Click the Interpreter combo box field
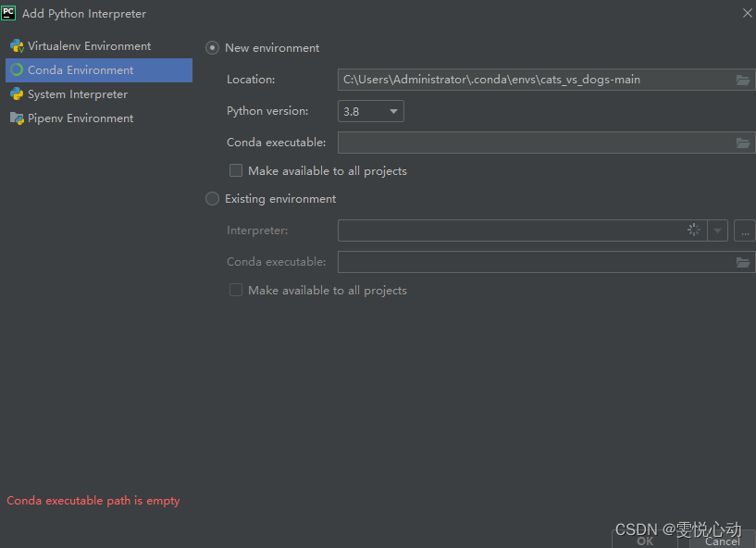 pos(532,230)
